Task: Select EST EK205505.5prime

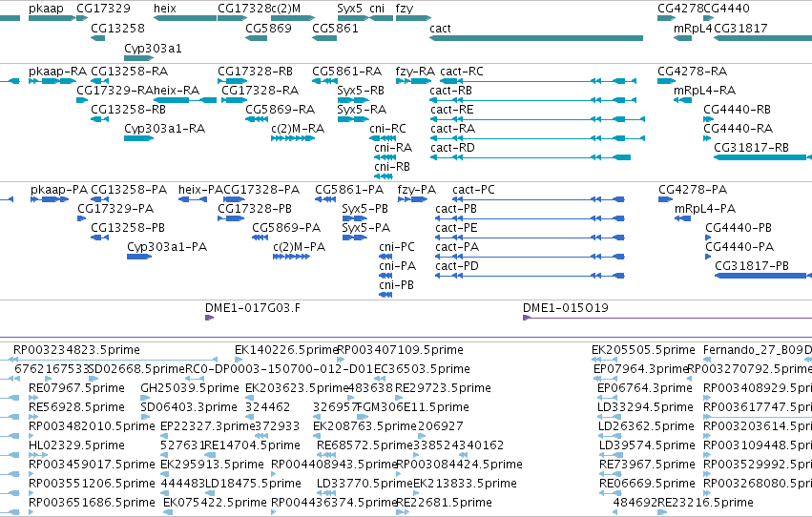Action: tap(643, 350)
